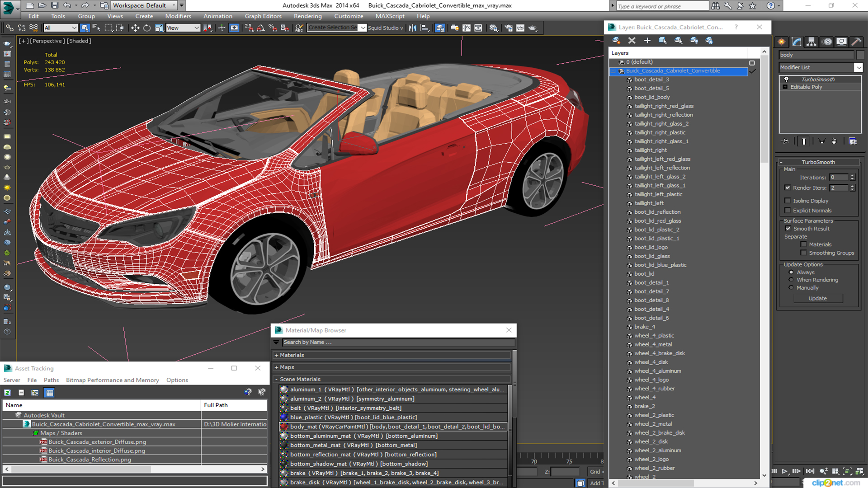Expand the Maps group in browser

tap(276, 367)
